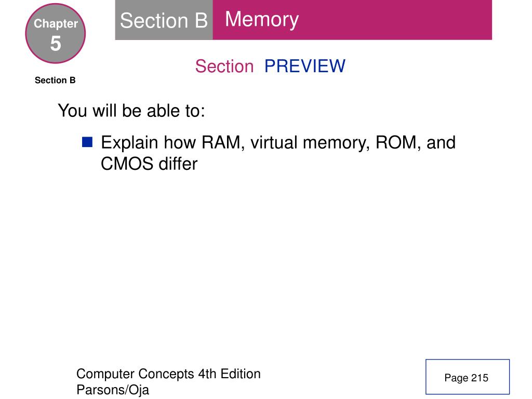Select the gray Section B header block
The height and width of the screenshot is (399, 532).
click(x=164, y=20)
